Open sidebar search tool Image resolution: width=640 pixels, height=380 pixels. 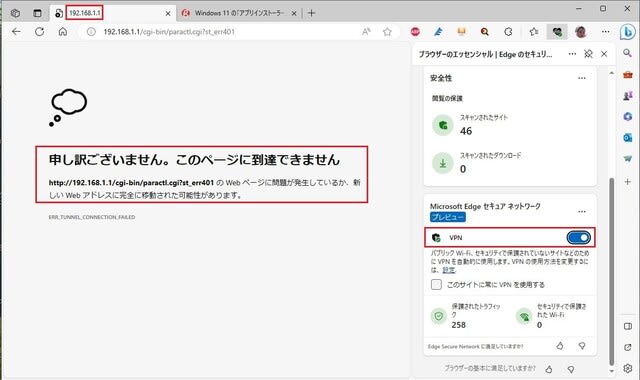[628, 53]
